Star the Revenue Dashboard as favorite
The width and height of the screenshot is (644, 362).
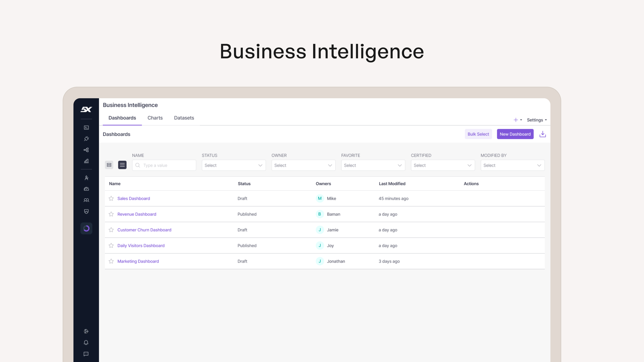pos(111,214)
